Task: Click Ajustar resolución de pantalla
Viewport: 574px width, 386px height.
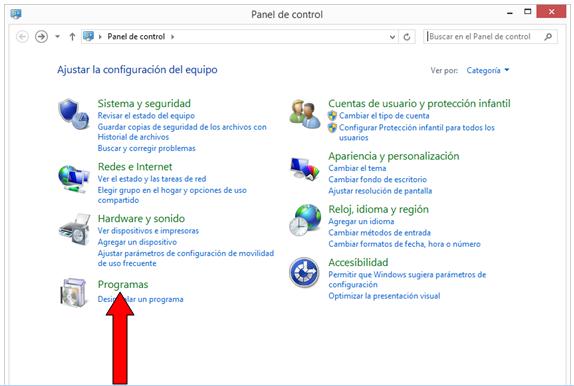Action: [380, 191]
